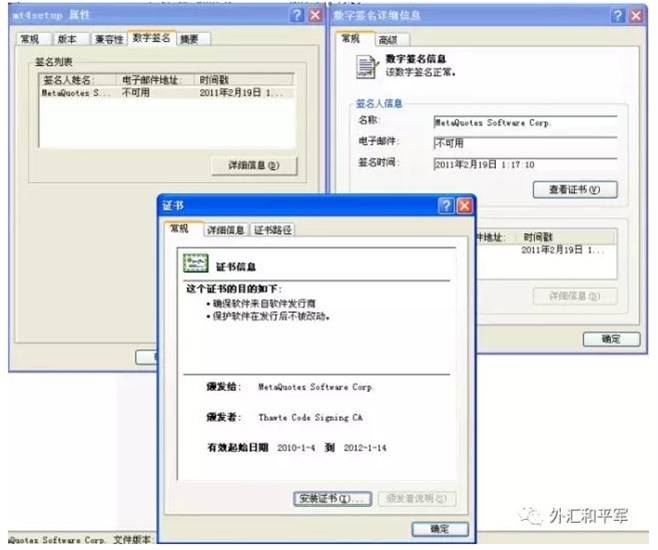Screen dimensions: 658x550
Task: Click the 保护软件在发行后不被改动 purpose line
Action: point(271,316)
